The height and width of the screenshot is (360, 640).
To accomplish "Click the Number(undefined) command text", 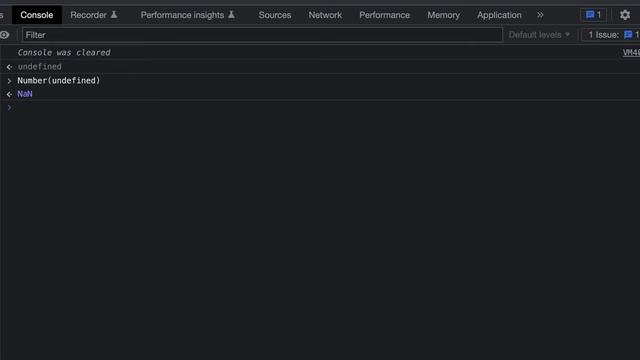I will [59, 80].
